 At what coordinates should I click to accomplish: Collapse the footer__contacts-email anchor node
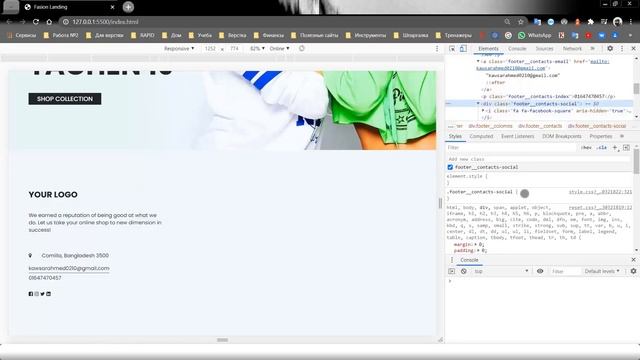[478, 61]
